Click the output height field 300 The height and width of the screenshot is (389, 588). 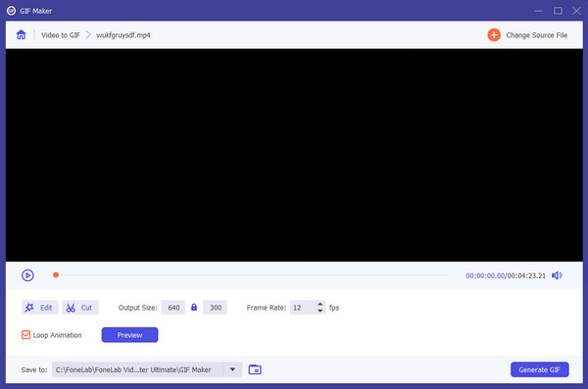(216, 308)
